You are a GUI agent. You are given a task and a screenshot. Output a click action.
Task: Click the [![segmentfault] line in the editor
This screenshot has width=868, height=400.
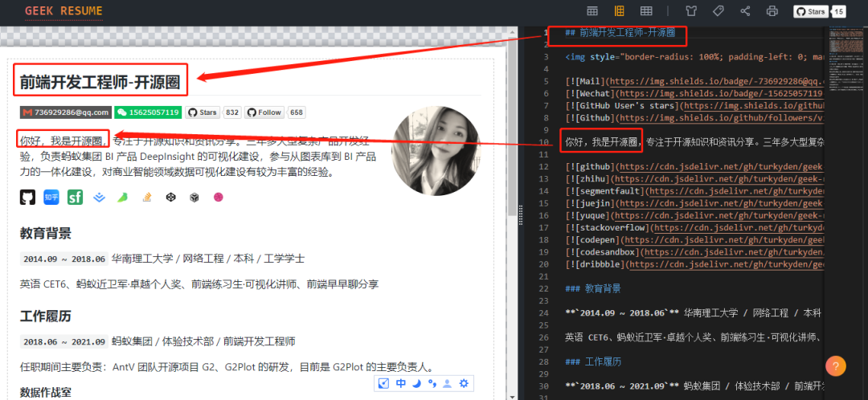(x=695, y=191)
